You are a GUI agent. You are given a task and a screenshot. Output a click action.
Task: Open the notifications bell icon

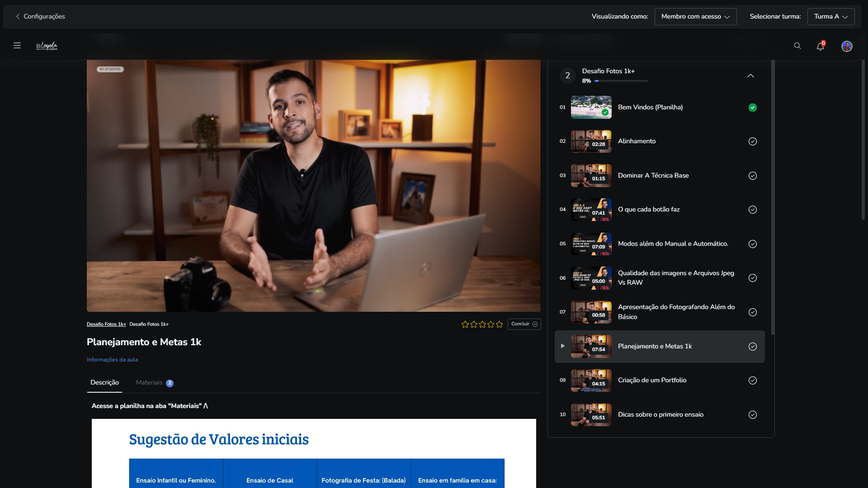pos(820,46)
